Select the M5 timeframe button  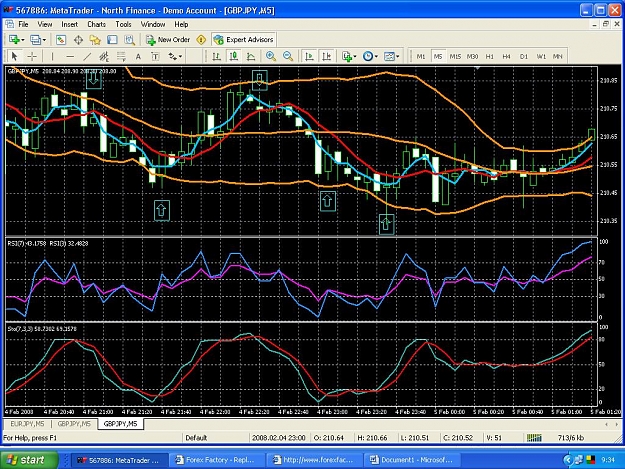(438, 56)
